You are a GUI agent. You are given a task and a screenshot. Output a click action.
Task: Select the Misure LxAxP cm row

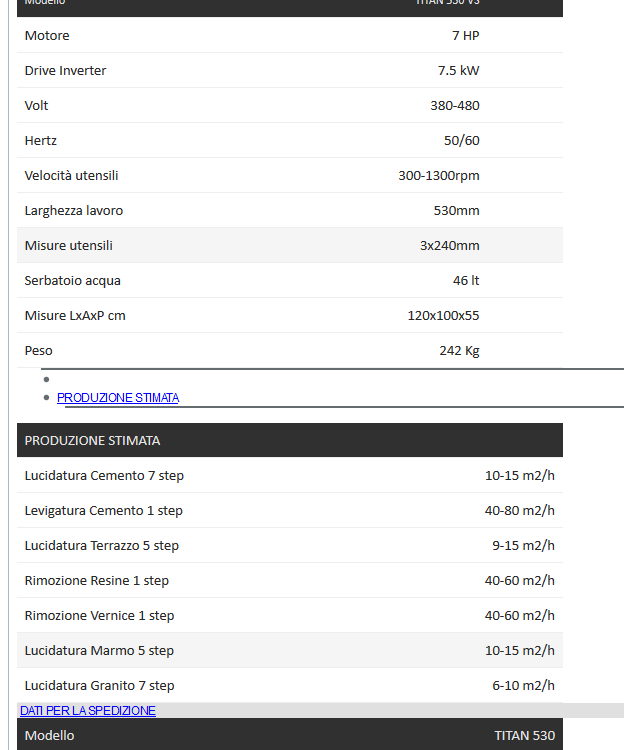click(x=290, y=315)
